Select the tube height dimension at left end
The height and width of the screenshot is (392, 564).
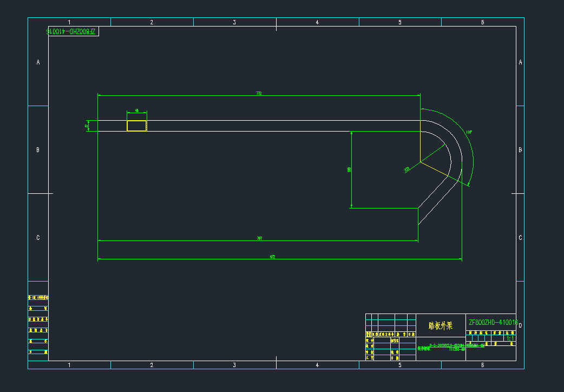[x=87, y=126]
